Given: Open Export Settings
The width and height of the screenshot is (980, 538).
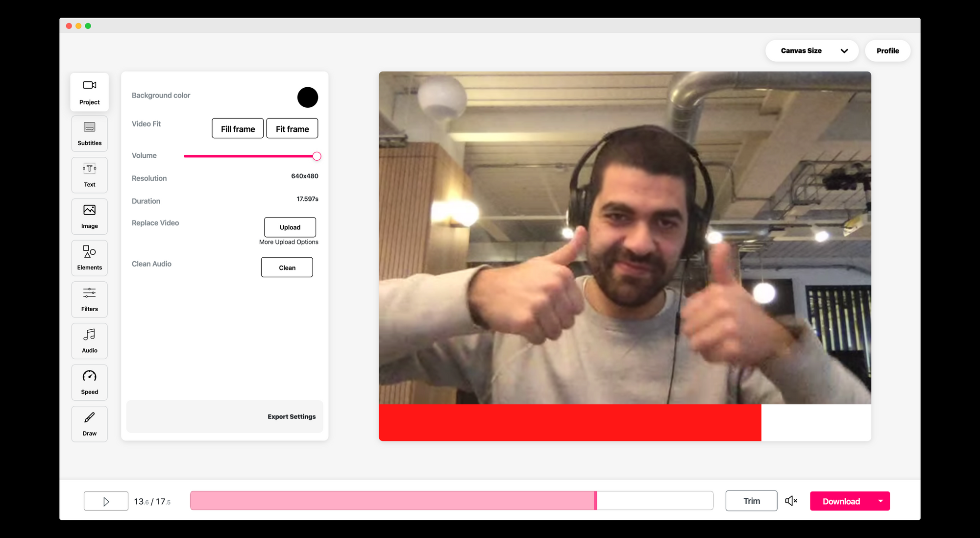Looking at the screenshot, I should 292,416.
